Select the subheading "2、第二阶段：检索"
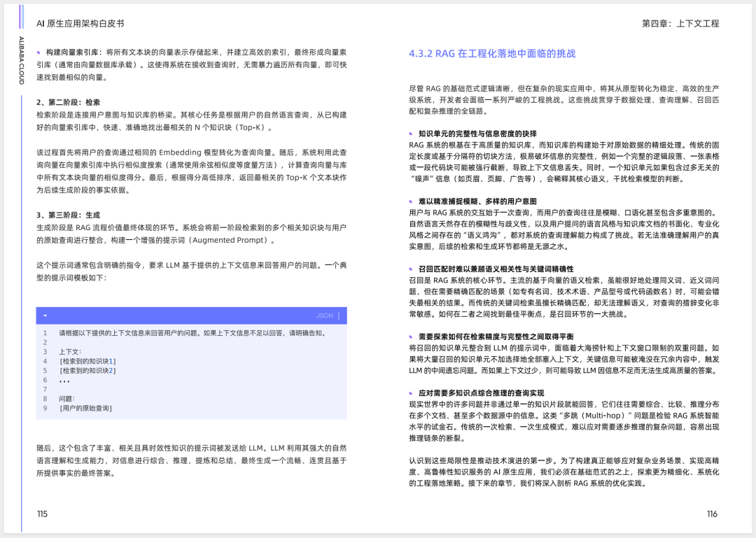Viewport: 756px width, 538px height. click(69, 102)
